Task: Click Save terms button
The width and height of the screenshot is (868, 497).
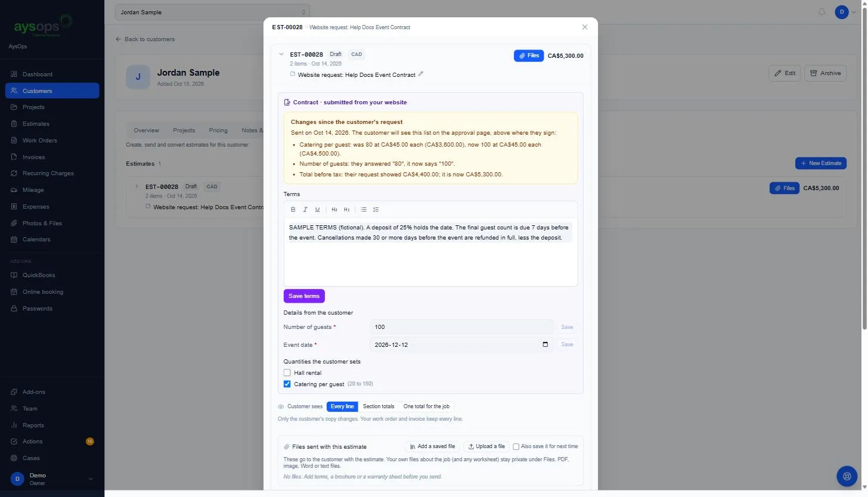Action: coord(304,296)
